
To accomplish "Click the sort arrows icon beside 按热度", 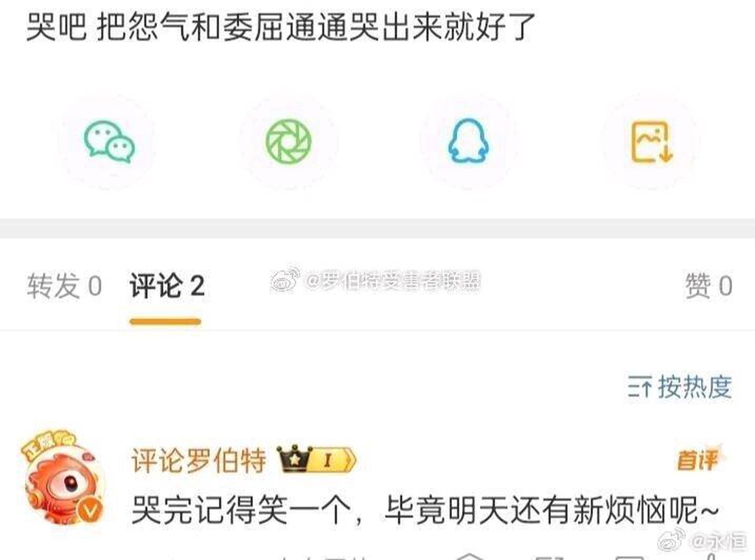I will coord(640,387).
